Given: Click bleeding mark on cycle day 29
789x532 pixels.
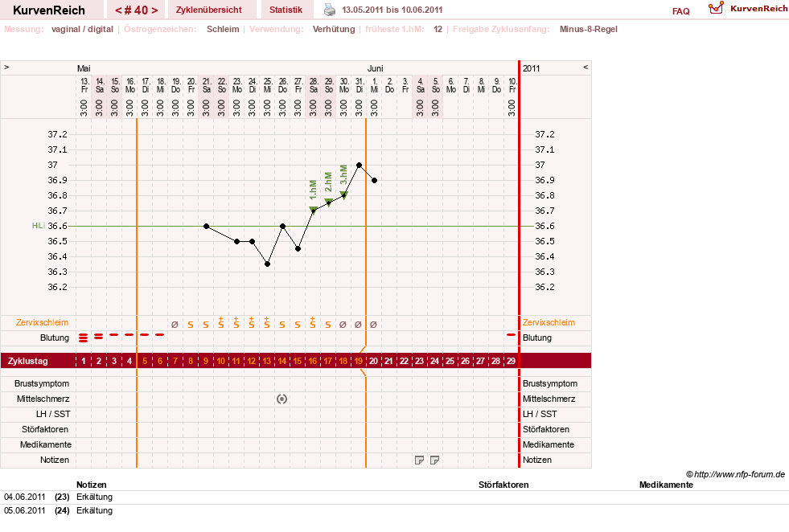Looking at the screenshot, I should 512,334.
